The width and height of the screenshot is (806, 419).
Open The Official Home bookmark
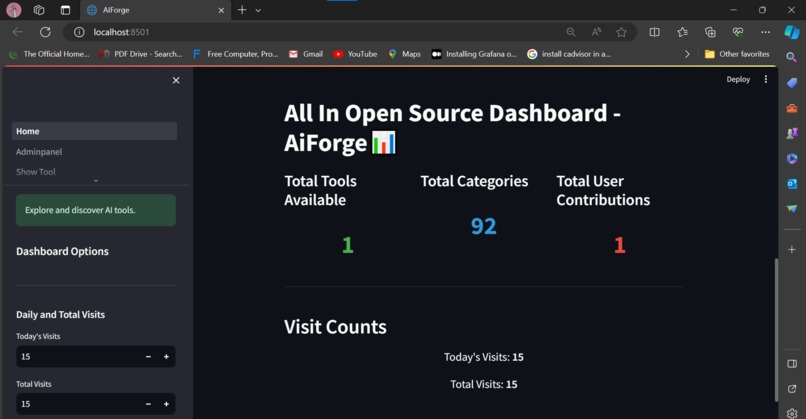49,54
